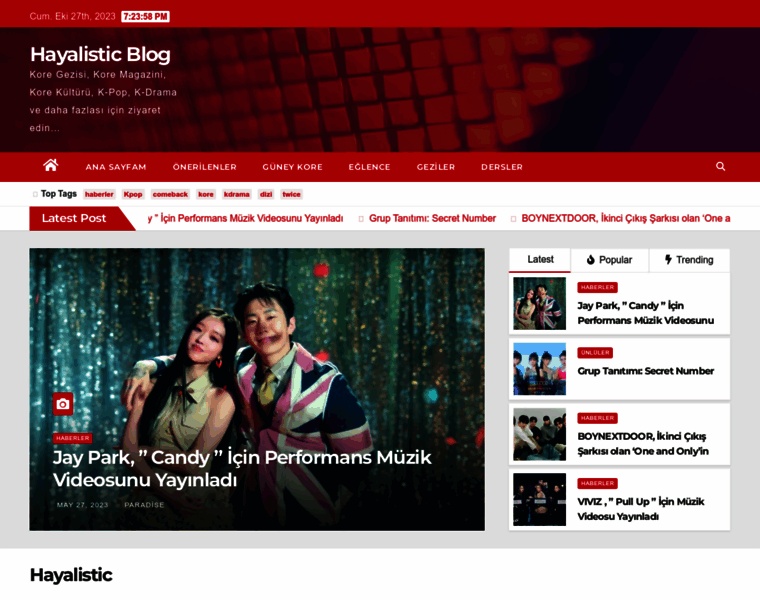The height and width of the screenshot is (600, 760).
Task: Open the search magnifier icon
Action: click(x=720, y=166)
